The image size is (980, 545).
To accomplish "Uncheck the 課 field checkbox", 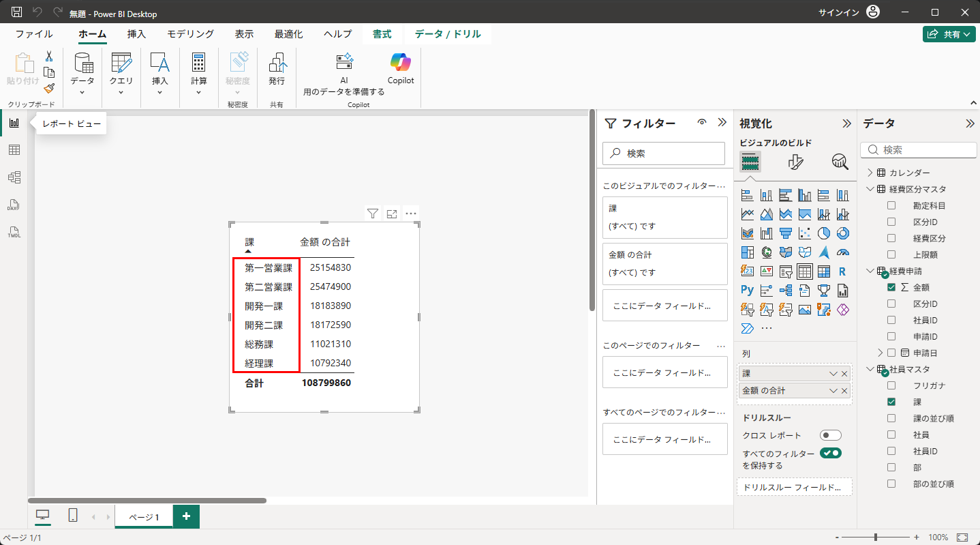I will (x=891, y=402).
